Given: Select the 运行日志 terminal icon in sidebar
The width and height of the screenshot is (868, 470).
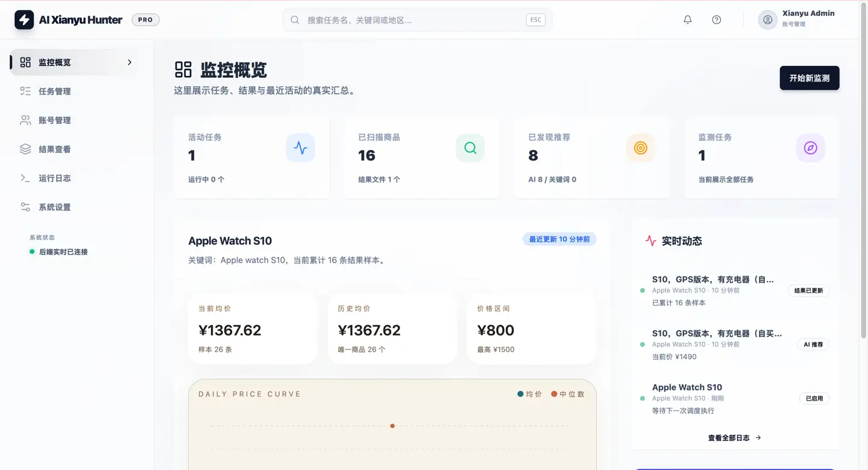Looking at the screenshot, I should (x=25, y=177).
